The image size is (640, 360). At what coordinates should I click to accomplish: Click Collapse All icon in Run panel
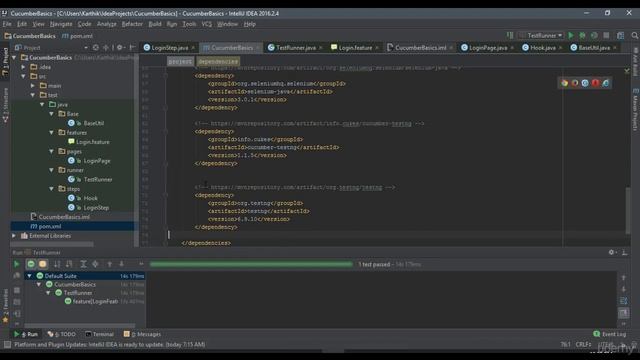95,264
